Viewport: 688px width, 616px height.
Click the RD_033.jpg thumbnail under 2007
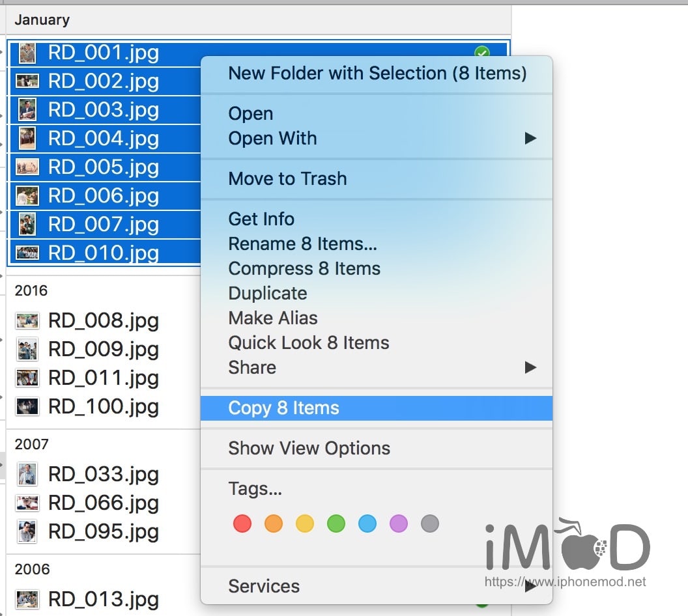pos(27,475)
